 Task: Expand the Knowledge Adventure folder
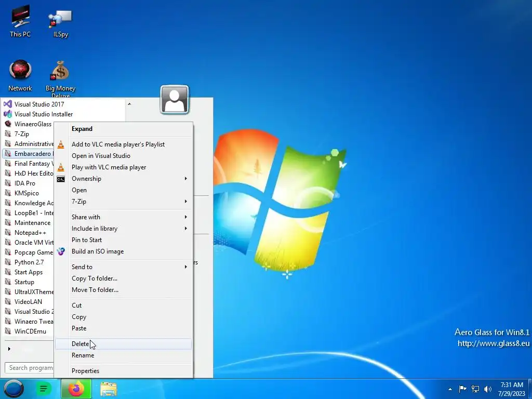pyautogui.click(x=29, y=203)
